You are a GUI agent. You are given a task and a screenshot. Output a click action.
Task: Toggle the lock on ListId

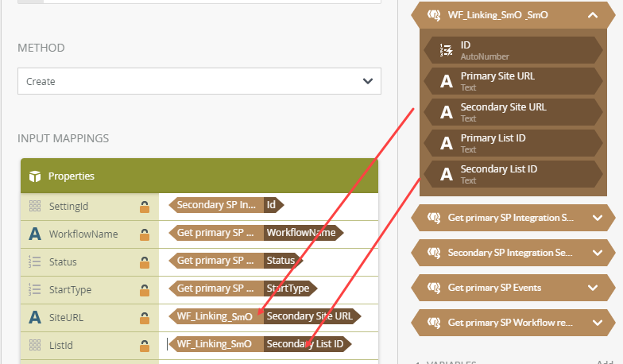[145, 346]
